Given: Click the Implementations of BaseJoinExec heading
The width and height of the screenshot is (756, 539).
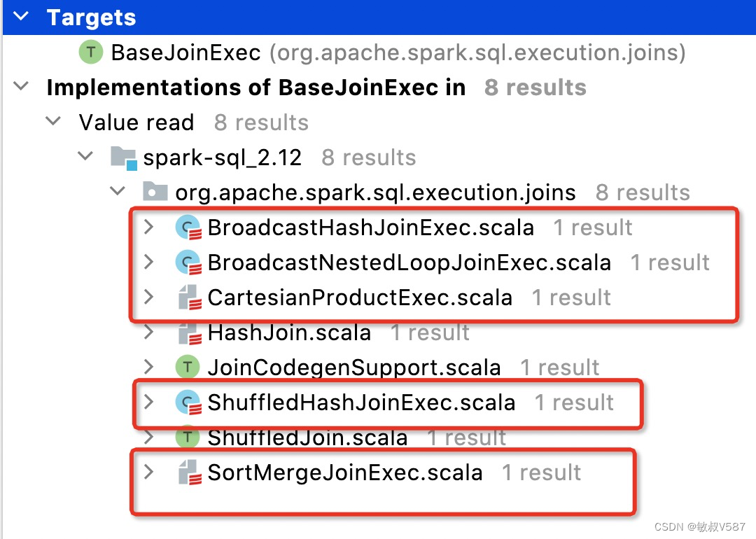Looking at the screenshot, I should click(255, 87).
